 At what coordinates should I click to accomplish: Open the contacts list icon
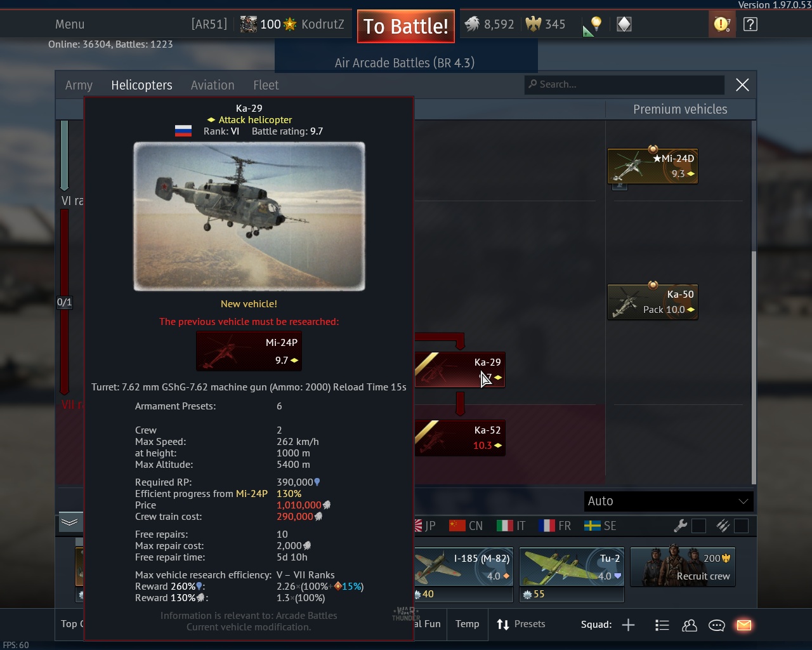point(662,625)
